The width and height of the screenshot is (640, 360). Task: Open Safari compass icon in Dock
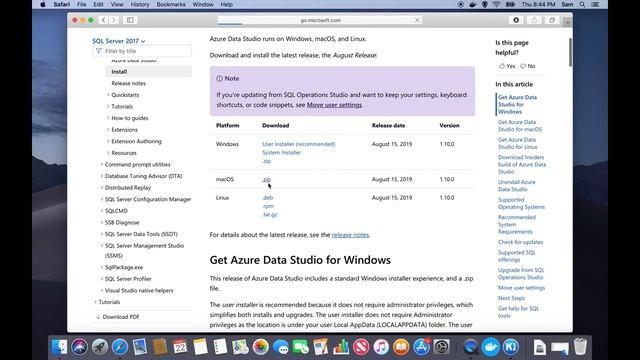120,347
